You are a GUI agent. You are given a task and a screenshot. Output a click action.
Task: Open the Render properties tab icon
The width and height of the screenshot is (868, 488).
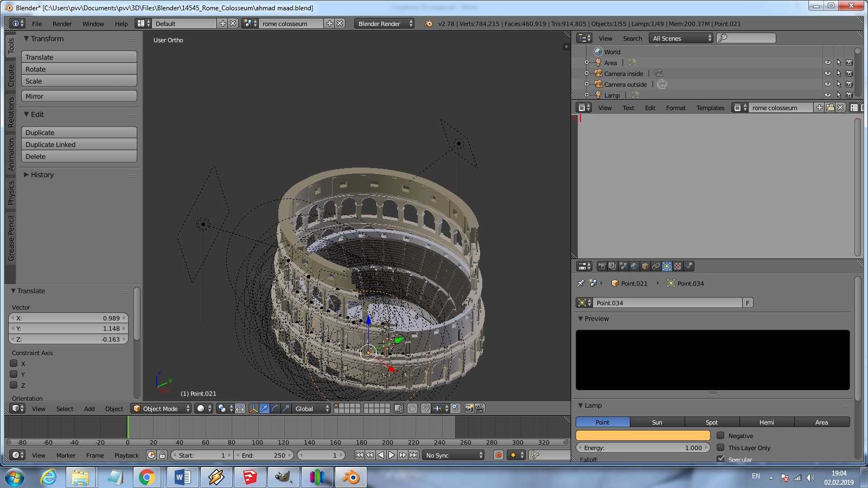[602, 266]
